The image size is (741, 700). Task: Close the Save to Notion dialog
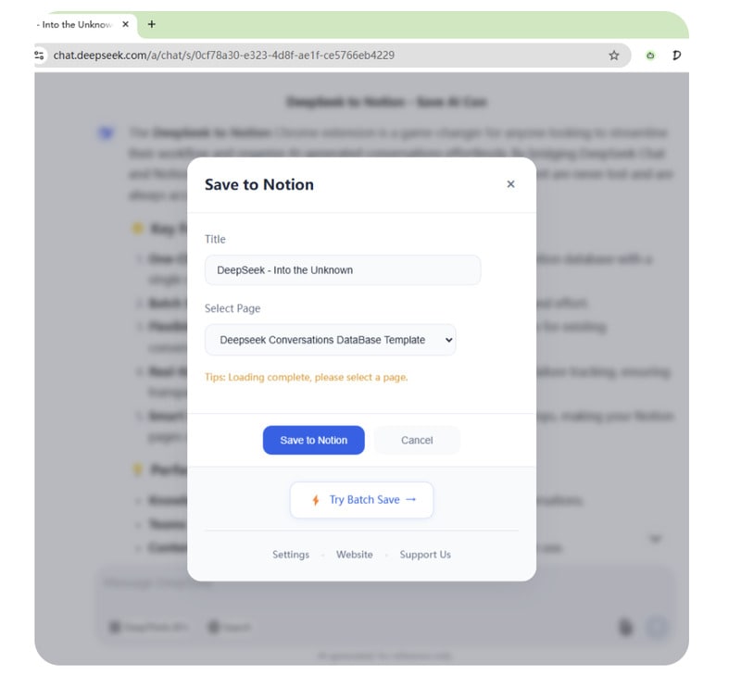click(x=510, y=184)
